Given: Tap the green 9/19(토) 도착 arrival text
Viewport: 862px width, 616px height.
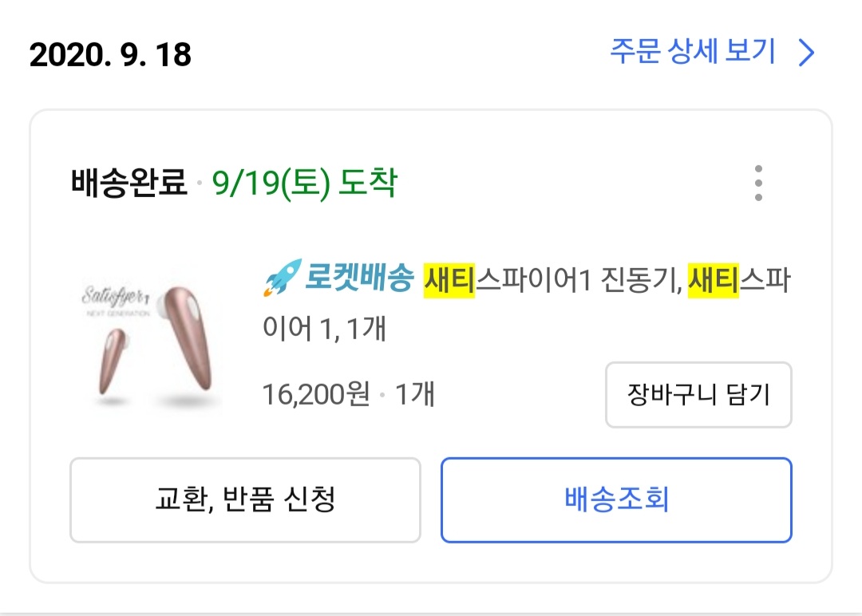Looking at the screenshot, I should coord(304,184).
